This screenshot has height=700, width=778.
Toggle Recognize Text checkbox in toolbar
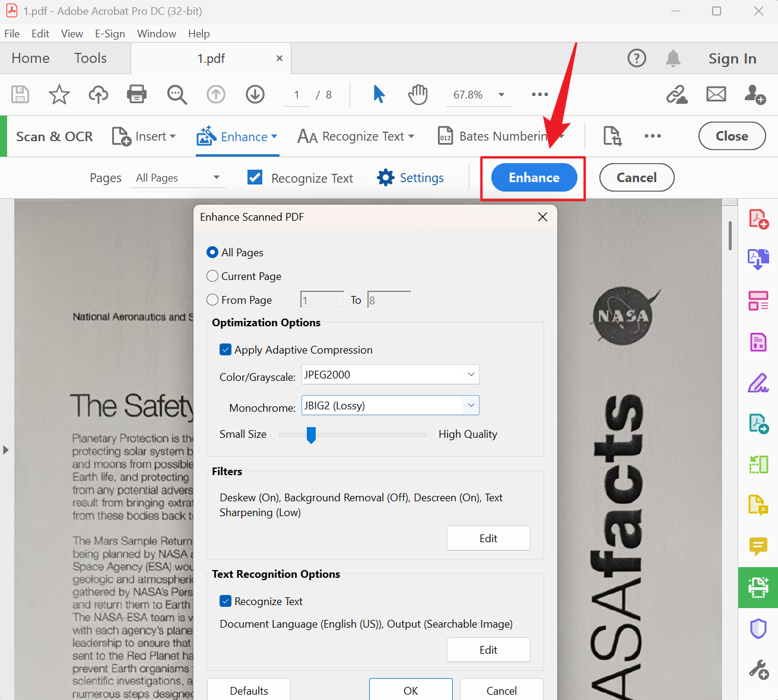(255, 178)
